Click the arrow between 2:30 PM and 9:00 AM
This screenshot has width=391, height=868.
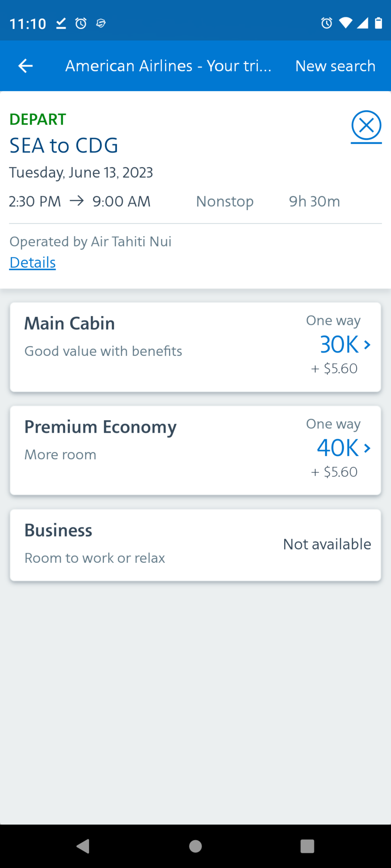pyautogui.click(x=77, y=201)
